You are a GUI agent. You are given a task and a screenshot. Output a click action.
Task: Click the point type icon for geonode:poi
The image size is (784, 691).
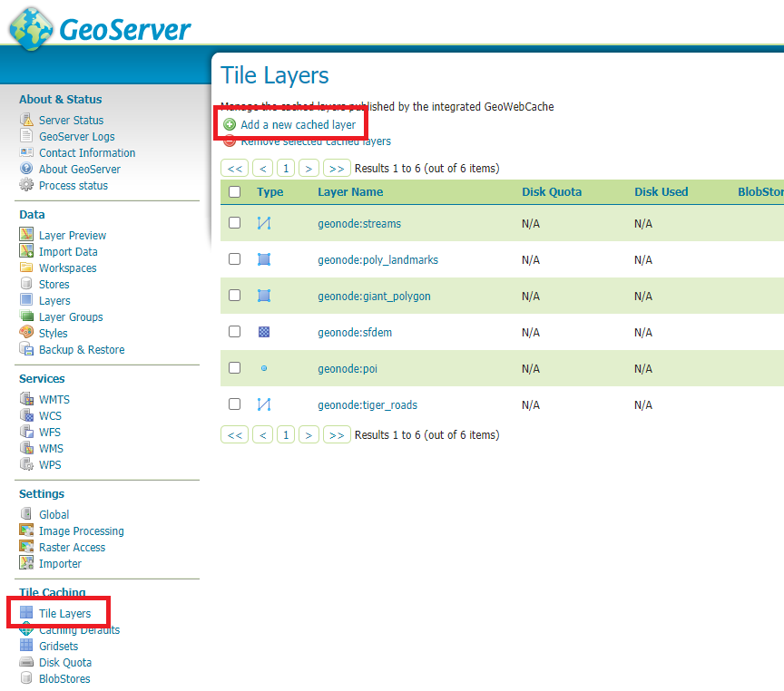[264, 368]
